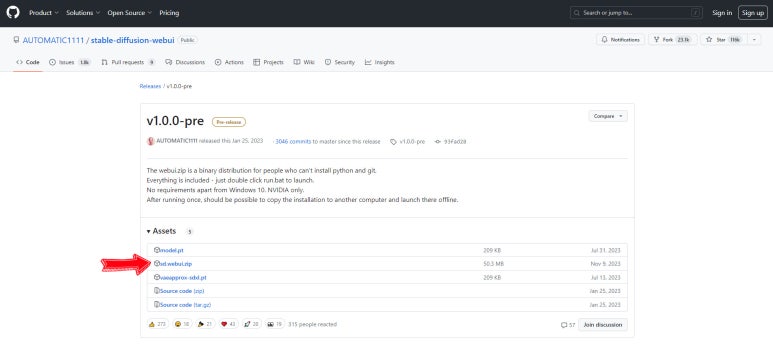Click the laugh emoji reaction

point(182,324)
